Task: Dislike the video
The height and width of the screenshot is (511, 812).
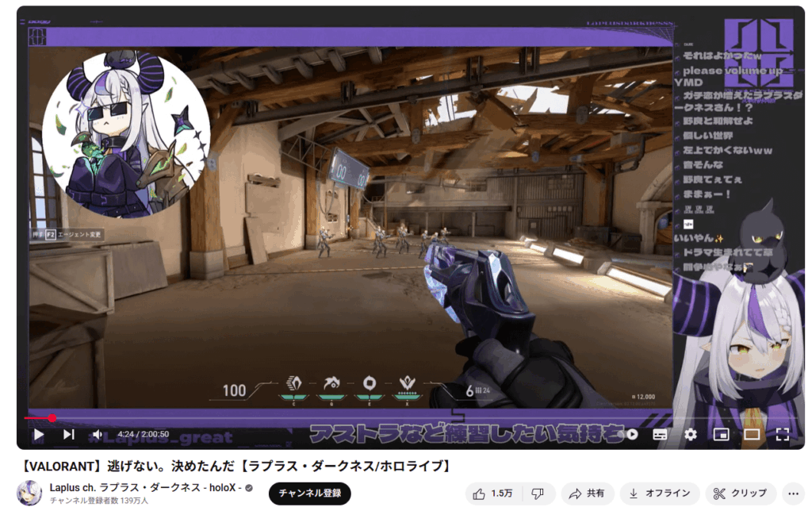Action: (x=538, y=494)
